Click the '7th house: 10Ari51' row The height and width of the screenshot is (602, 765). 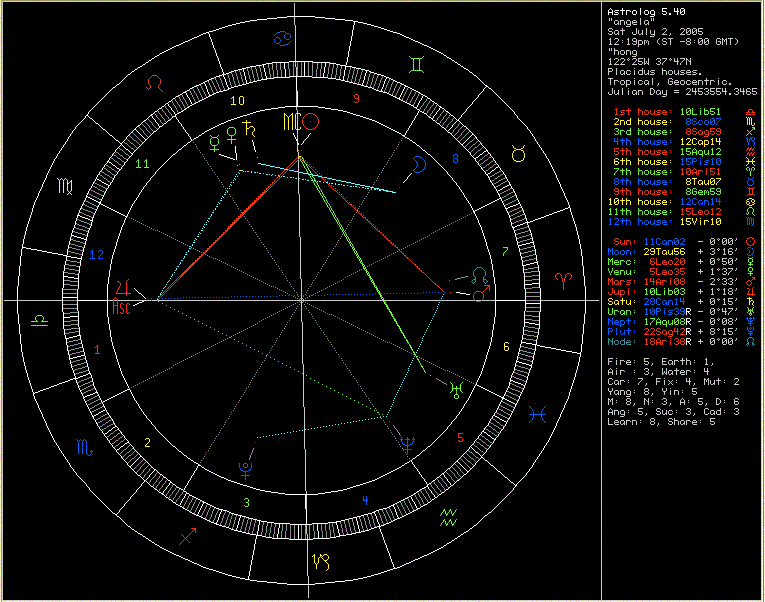pos(684,172)
